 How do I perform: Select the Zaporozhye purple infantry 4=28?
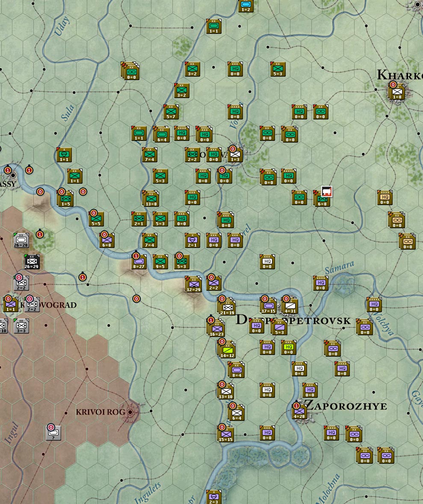pyautogui.click(x=299, y=412)
